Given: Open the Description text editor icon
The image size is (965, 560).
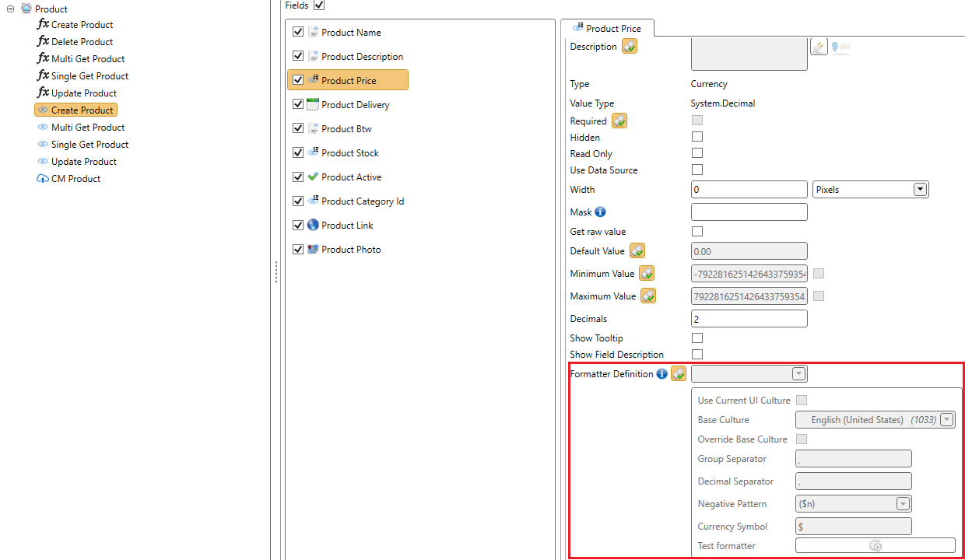Looking at the screenshot, I should pos(819,47).
